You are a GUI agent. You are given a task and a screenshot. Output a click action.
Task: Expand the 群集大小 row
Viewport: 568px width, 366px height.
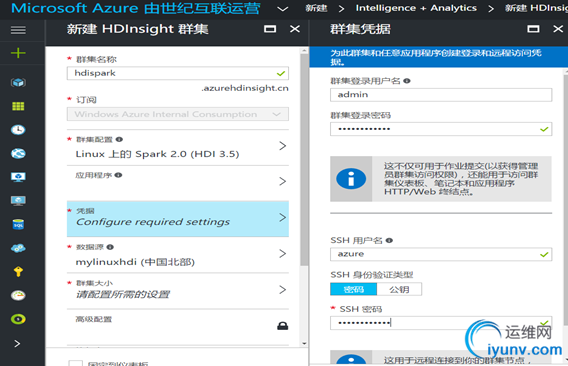(x=178, y=291)
